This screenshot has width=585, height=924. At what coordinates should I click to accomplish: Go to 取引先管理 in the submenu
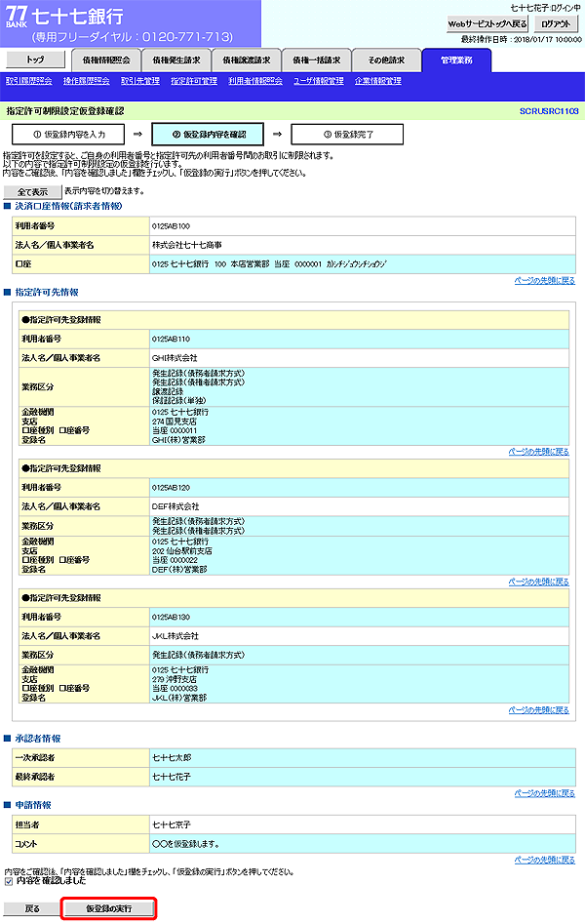click(x=140, y=81)
